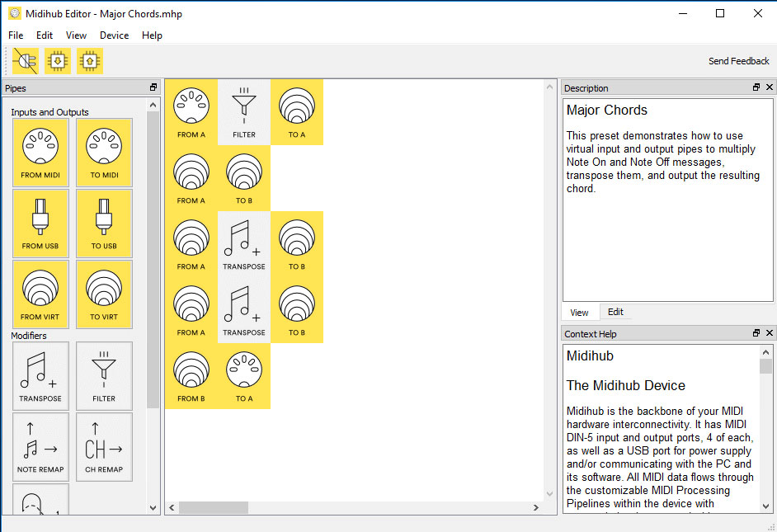This screenshot has width=777, height=532.
Task: Click the Context Help scroll up arrow
Action: (765, 352)
